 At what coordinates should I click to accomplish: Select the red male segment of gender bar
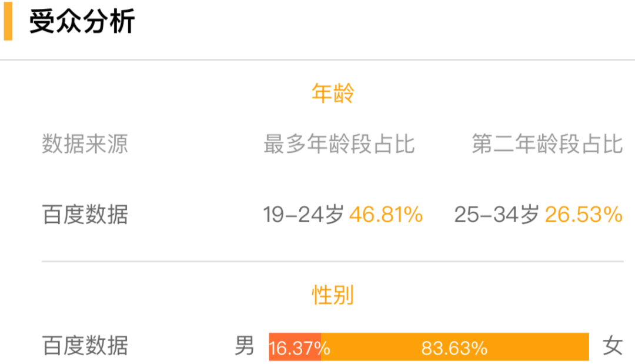(295, 347)
